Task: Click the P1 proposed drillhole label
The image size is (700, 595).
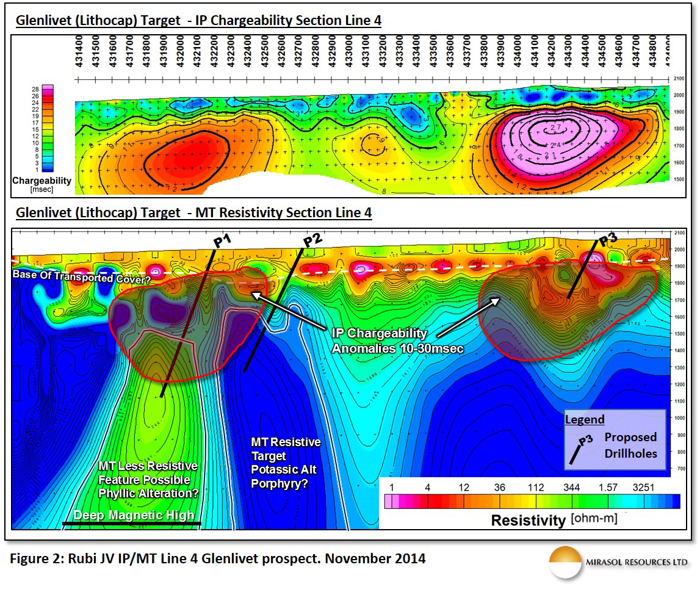Action: click(x=222, y=241)
